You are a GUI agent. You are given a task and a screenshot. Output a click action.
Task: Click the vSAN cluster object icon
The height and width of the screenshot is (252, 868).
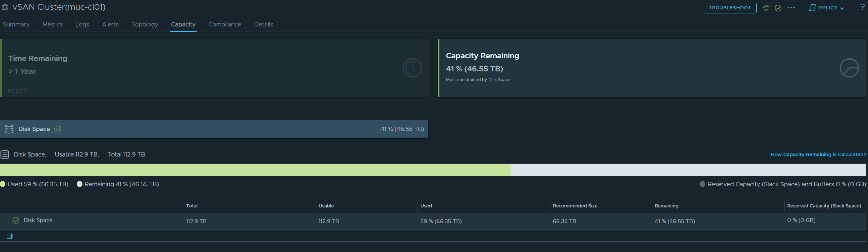coord(5,7)
